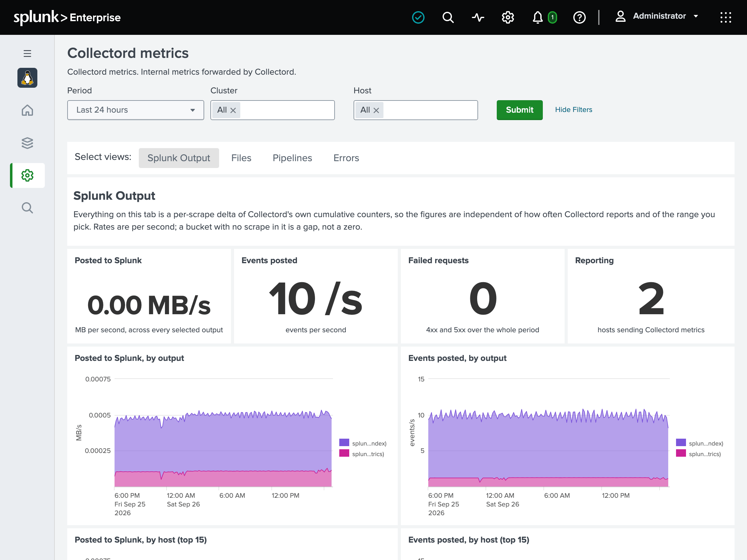Click 'Posted to Splunk, by host (top 15)' title

tap(140, 539)
